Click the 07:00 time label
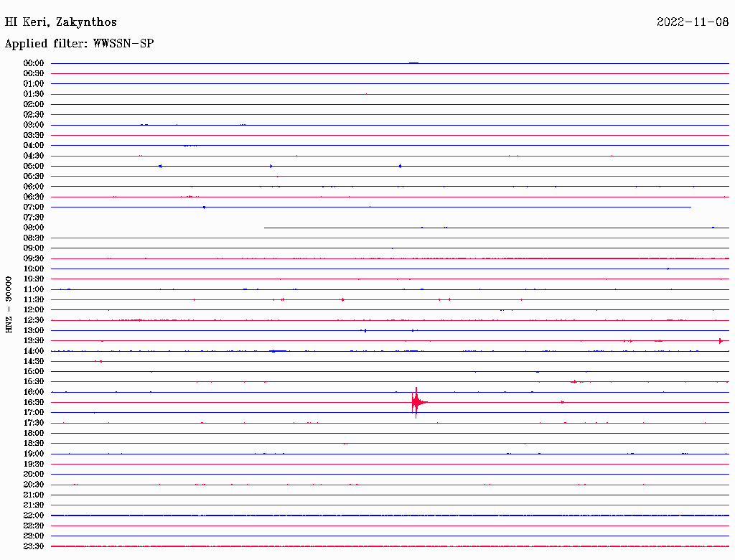Image resolution: width=735 pixels, height=560 pixels. click(34, 207)
